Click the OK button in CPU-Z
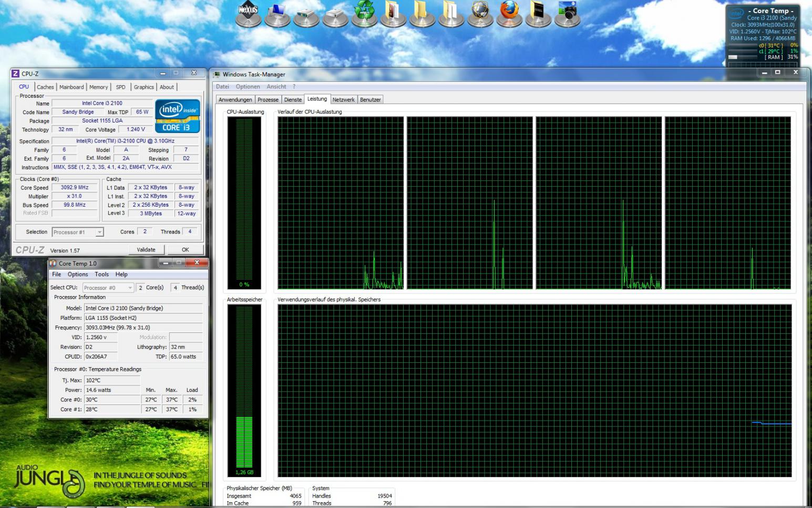812x508 pixels. point(186,250)
